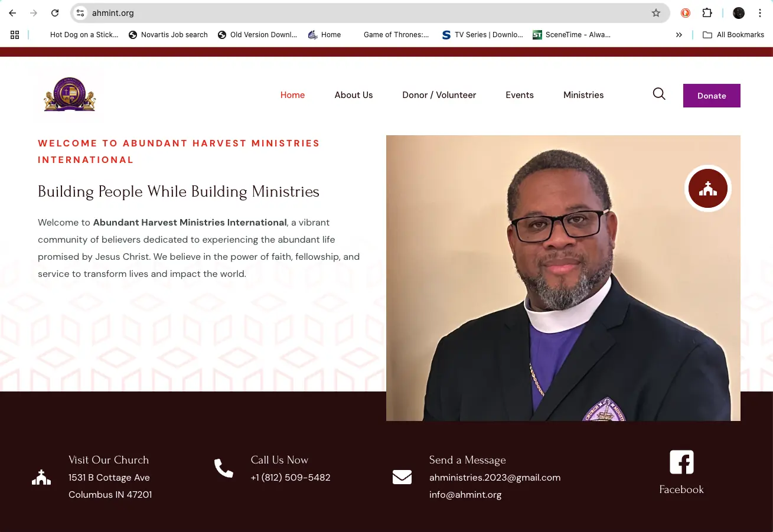Open the site information icon in address bar

click(81, 13)
